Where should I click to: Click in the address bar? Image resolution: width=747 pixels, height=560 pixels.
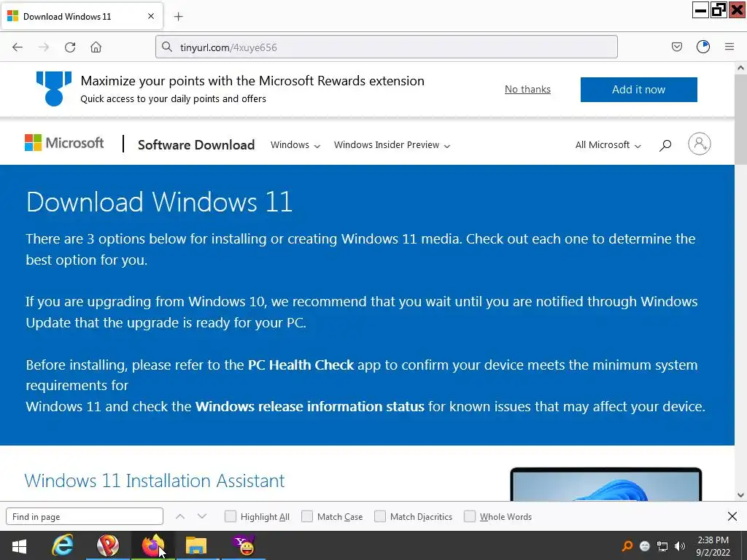(387, 47)
